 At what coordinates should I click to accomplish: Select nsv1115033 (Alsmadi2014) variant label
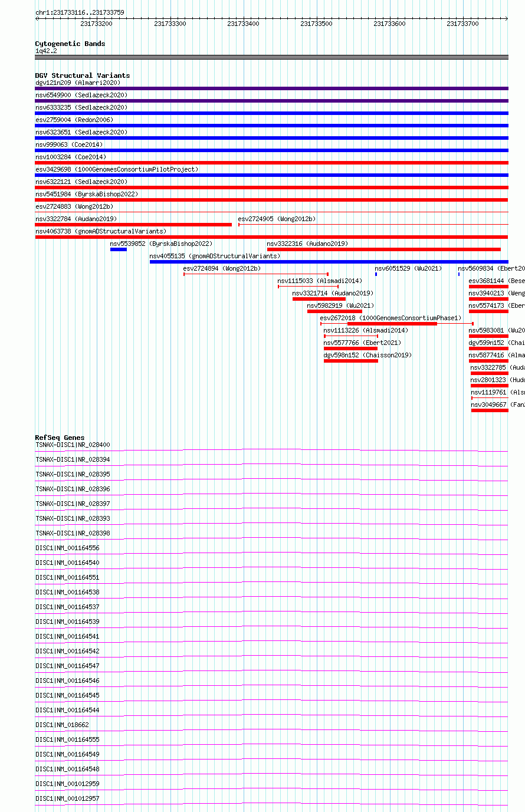tap(320, 281)
